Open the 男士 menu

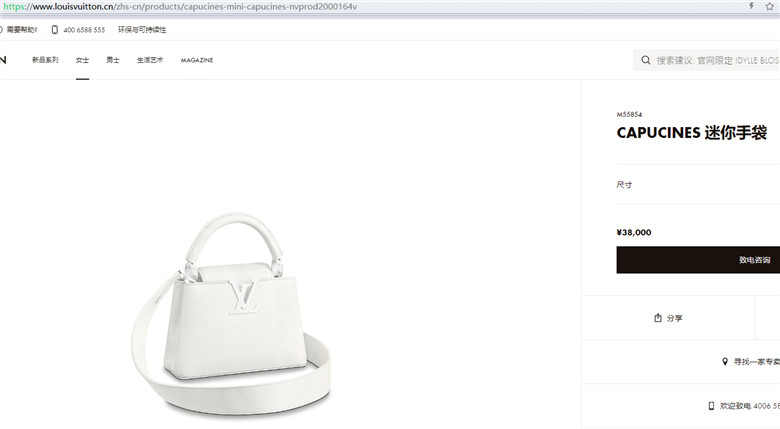coord(113,60)
